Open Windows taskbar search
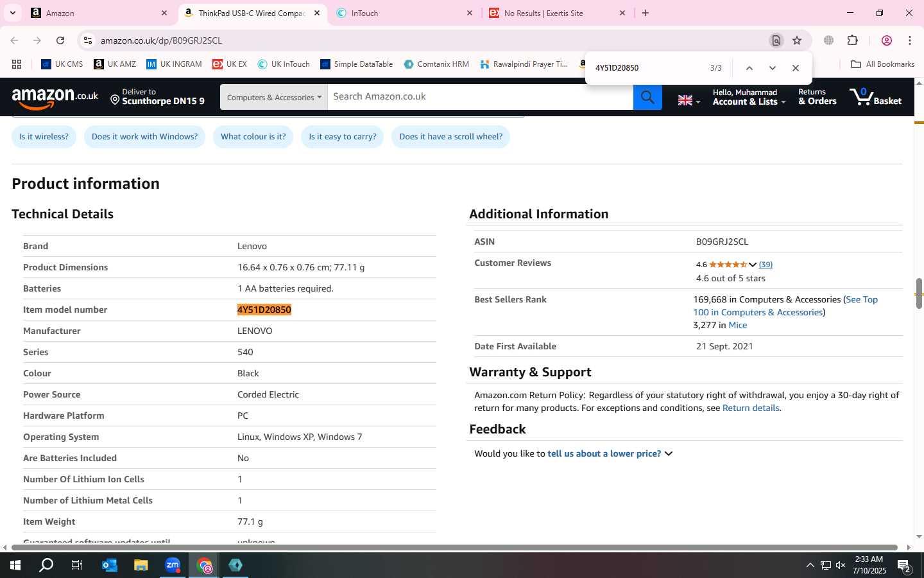Image resolution: width=924 pixels, height=578 pixels. [46, 565]
